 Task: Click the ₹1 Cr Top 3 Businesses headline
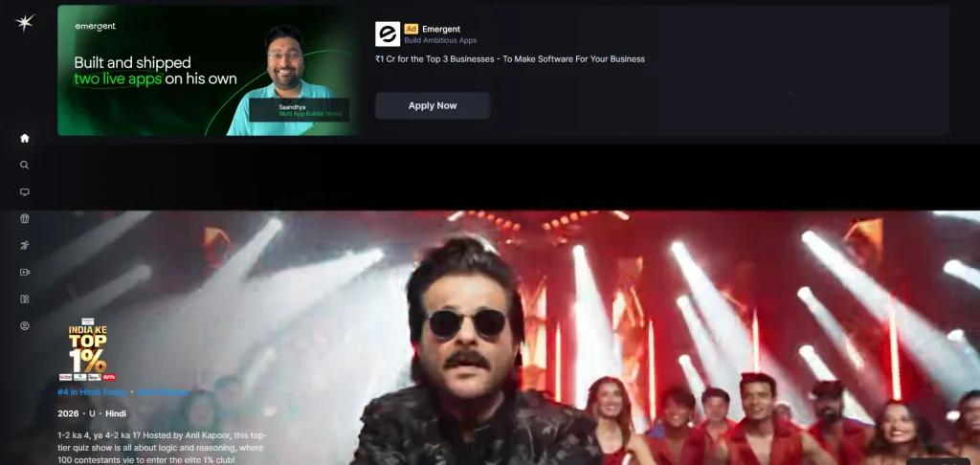pyautogui.click(x=510, y=59)
